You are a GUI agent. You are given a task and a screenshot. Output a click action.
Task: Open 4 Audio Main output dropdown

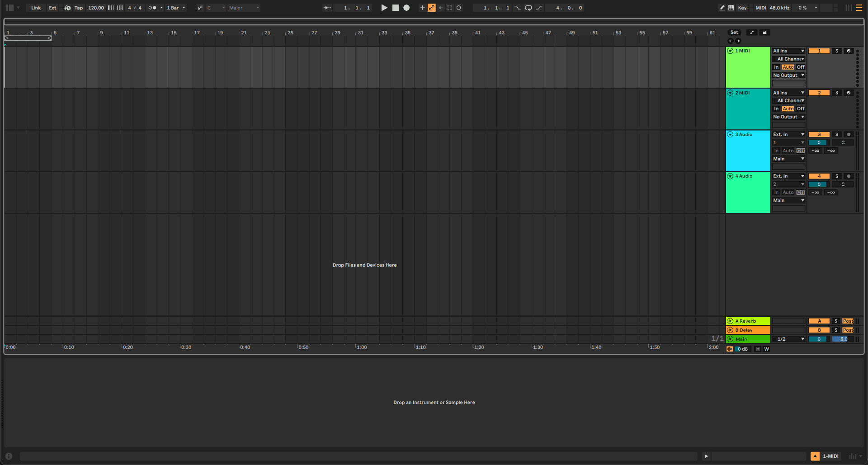tap(789, 200)
